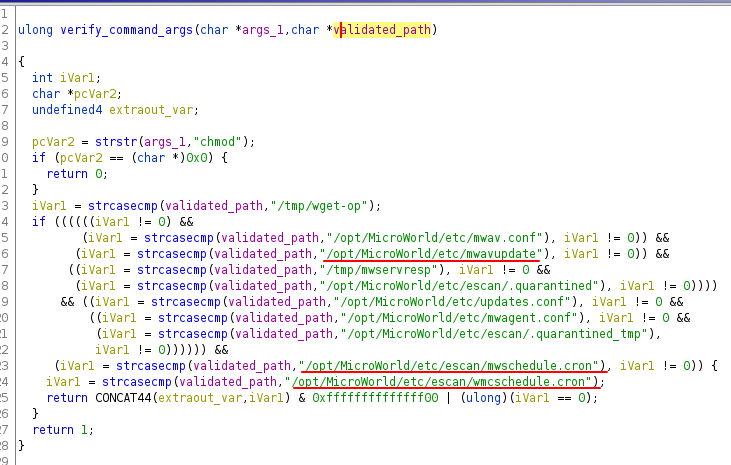Click the undefined4 type keyword
Screen dimensions: 731x465
tap(67, 110)
